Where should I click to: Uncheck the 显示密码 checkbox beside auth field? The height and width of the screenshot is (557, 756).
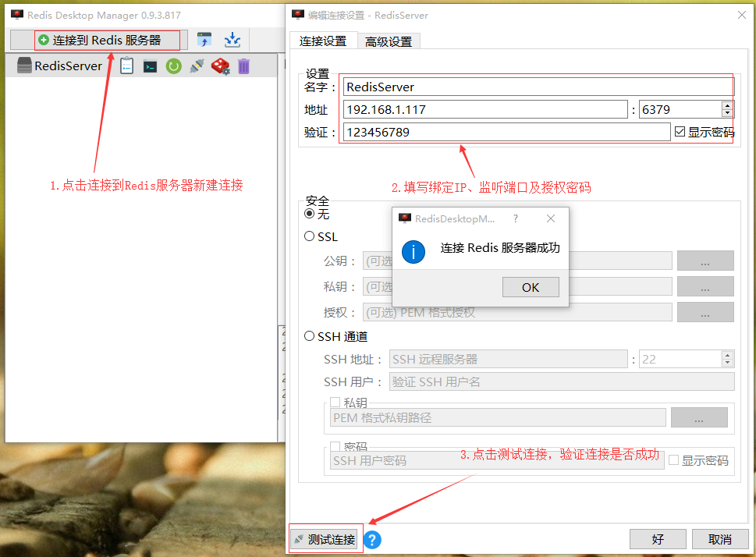pyautogui.click(x=680, y=132)
